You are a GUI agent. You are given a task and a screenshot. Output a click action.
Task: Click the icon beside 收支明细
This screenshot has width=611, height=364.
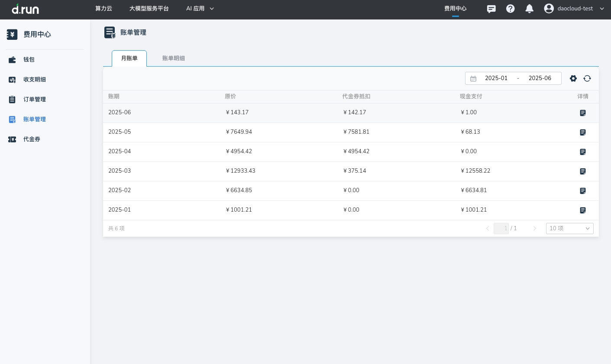[x=12, y=80]
